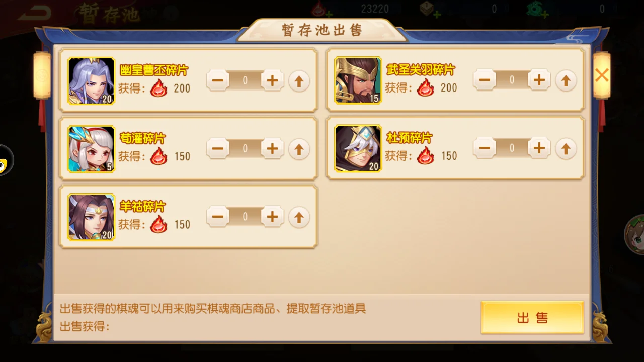644x362 pixels.
Task: Go back using the top-left arrow
Action: (34, 13)
